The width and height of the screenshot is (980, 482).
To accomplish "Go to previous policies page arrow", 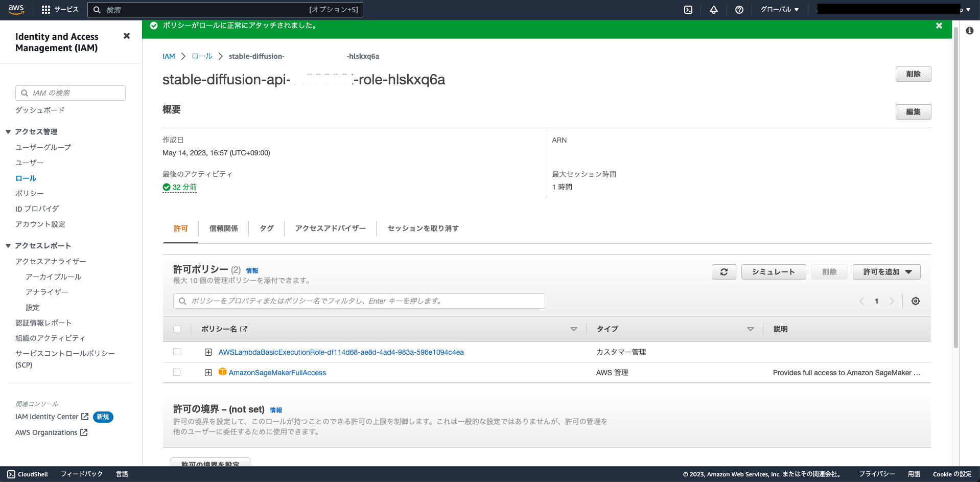I will point(861,301).
